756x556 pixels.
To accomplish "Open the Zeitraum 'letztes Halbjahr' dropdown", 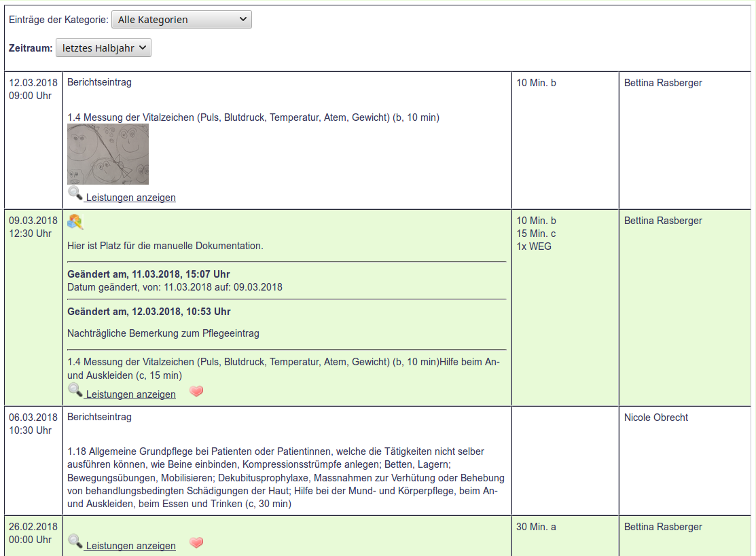I will (103, 48).
